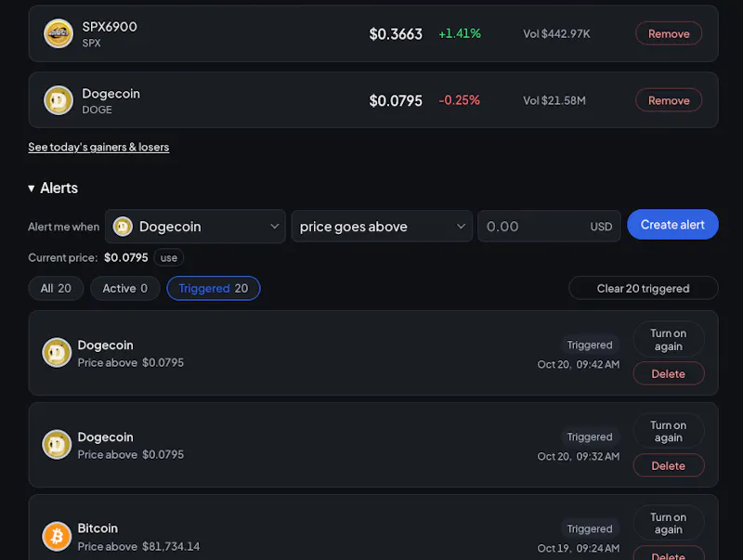This screenshot has height=560, width=743.
Task: Click the DOGE ticker symbol text
Action: 98,110
